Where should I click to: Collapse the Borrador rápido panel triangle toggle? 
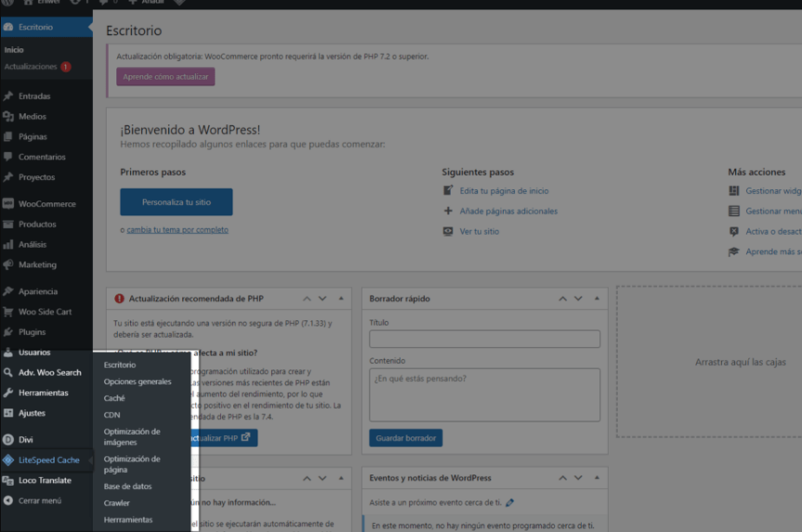click(x=597, y=298)
